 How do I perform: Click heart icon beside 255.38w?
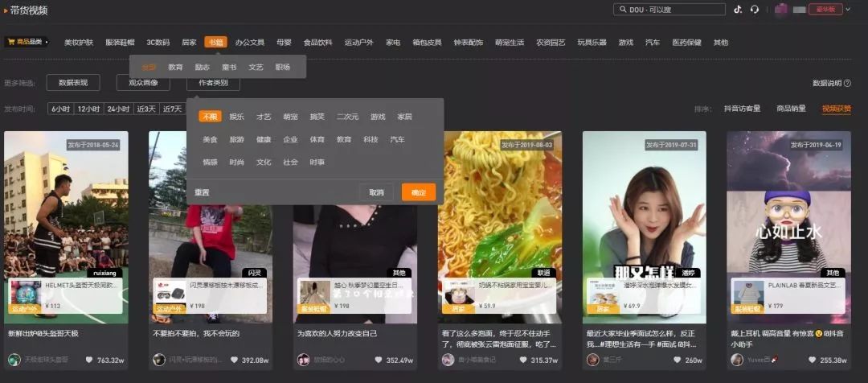[812, 360]
